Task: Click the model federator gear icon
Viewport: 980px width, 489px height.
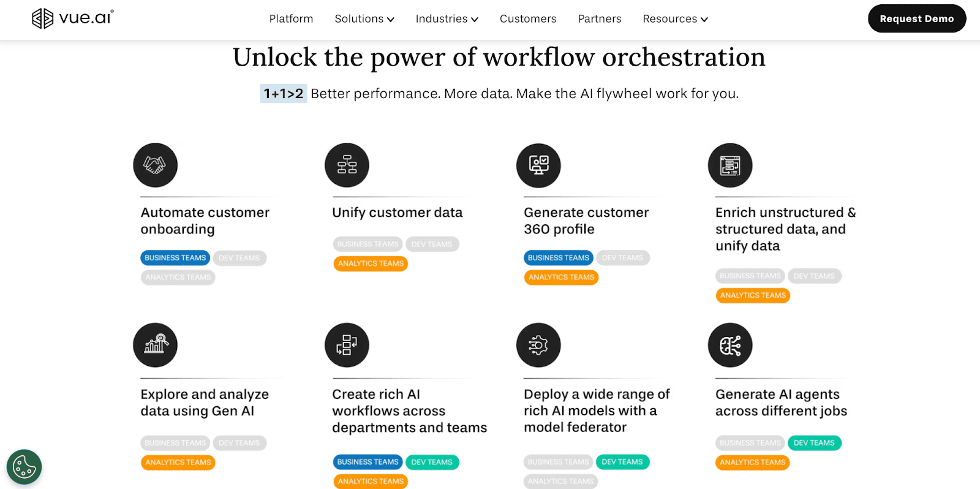Action: point(538,345)
